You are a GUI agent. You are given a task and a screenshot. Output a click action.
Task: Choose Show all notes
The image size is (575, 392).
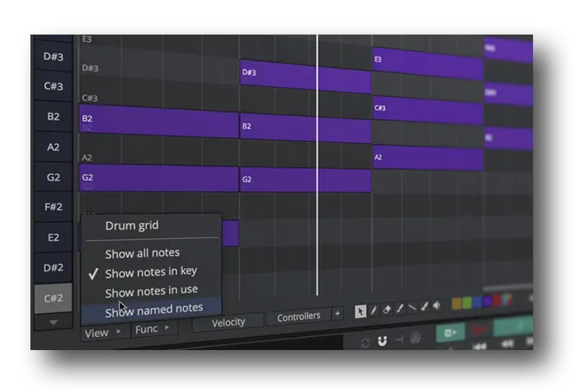[142, 253]
